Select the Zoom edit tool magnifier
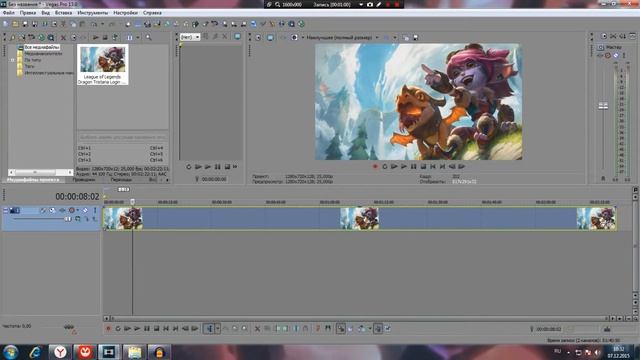The image size is (640, 360). click(244, 329)
